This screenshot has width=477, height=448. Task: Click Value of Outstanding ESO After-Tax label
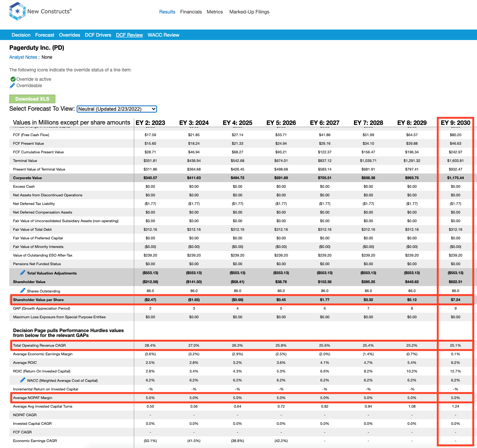pos(43,255)
